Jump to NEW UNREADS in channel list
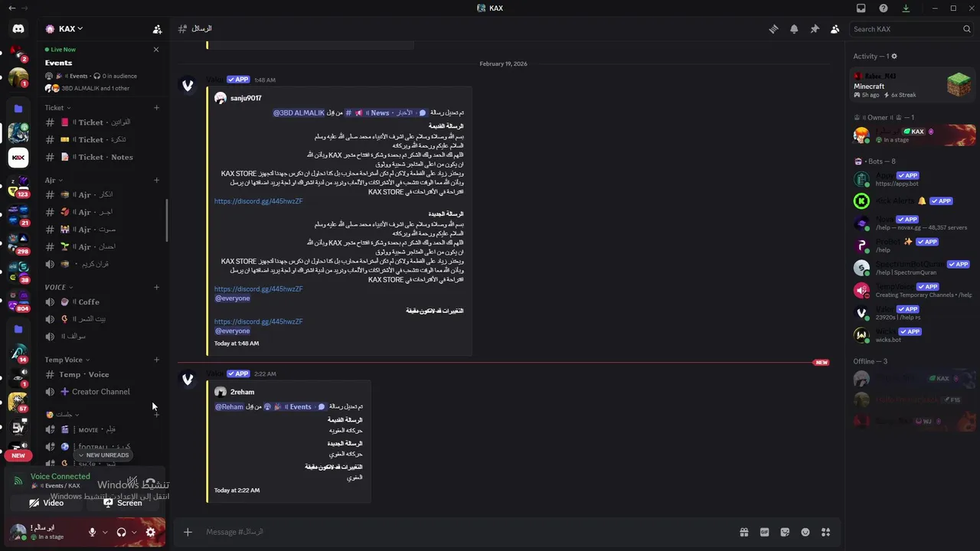This screenshot has width=980, height=551. point(103,455)
